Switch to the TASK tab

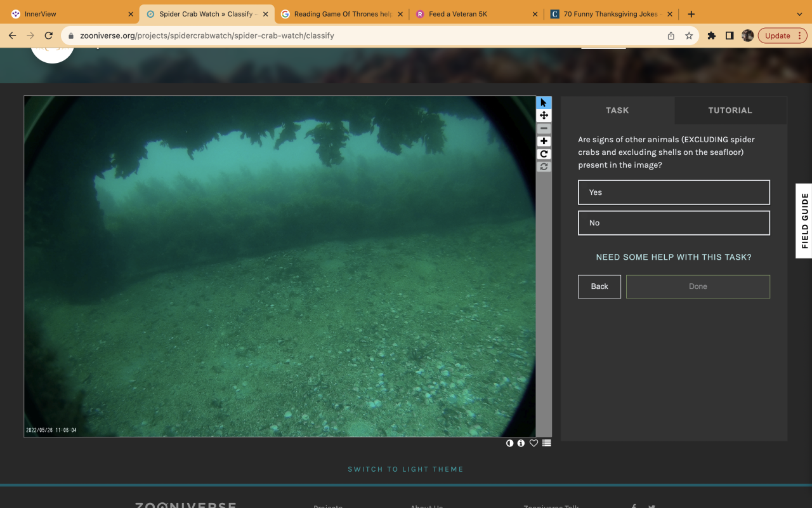[617, 110]
